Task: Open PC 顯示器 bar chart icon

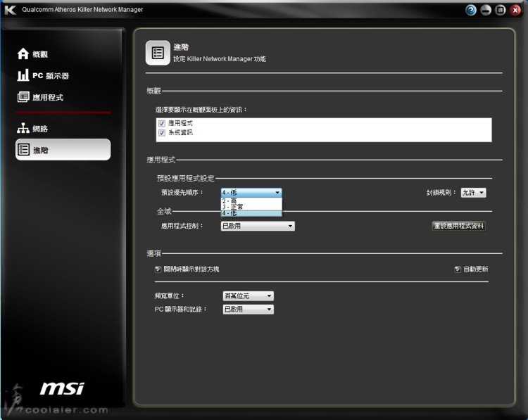Action: [x=23, y=75]
